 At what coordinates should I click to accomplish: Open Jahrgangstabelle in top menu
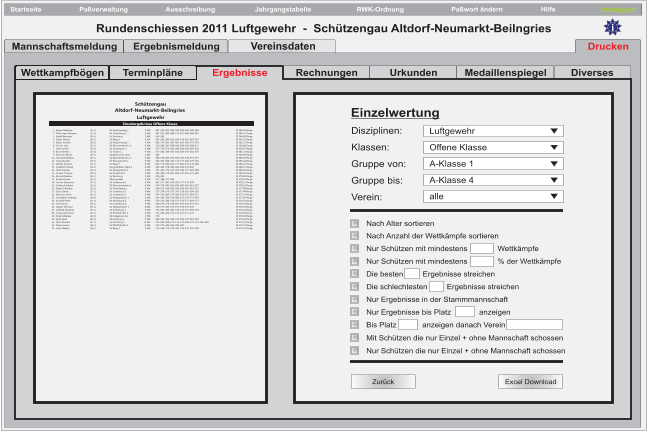click(x=283, y=9)
